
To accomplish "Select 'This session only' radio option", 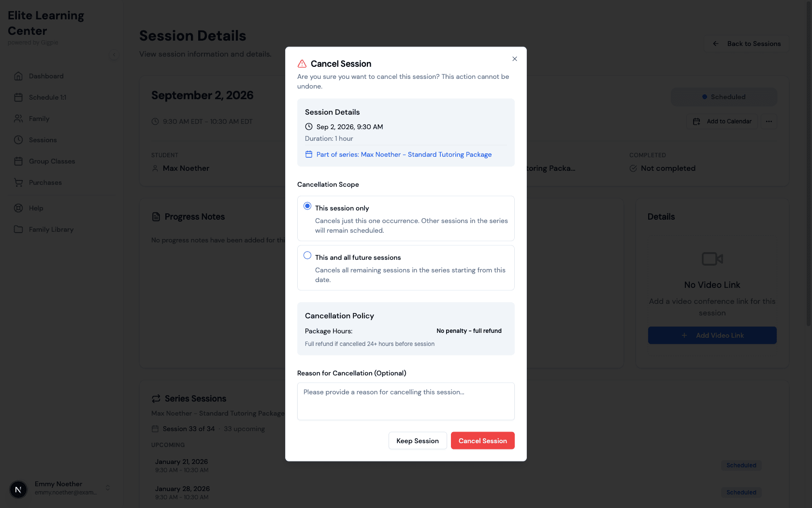I will click(x=307, y=206).
